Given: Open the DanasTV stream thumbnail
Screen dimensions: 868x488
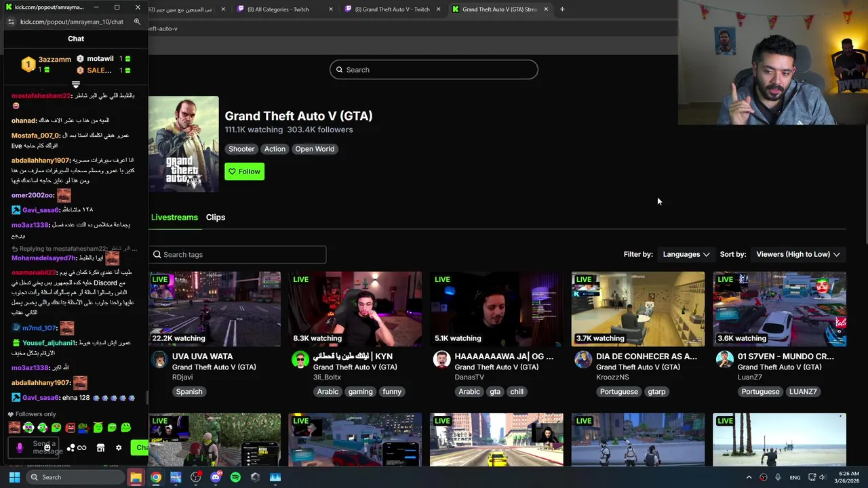Looking at the screenshot, I should click(496, 309).
